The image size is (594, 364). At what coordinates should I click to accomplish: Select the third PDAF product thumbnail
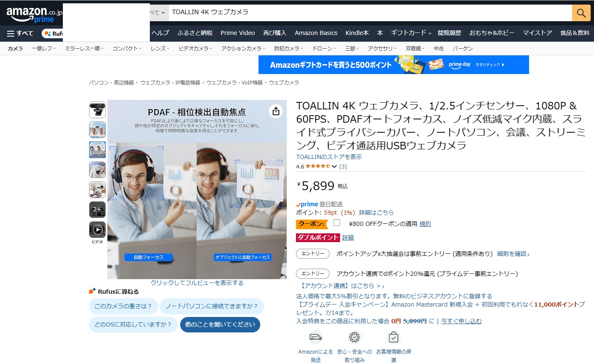click(x=97, y=150)
